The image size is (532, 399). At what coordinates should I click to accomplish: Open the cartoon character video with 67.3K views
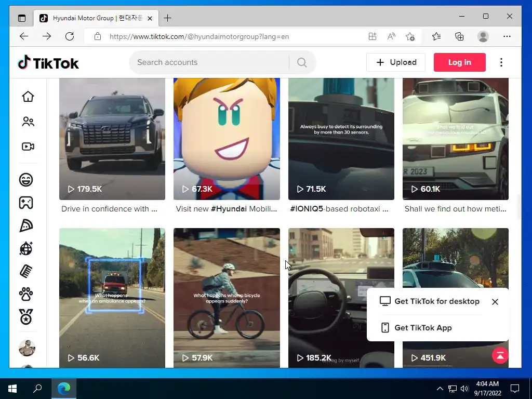coord(227,139)
